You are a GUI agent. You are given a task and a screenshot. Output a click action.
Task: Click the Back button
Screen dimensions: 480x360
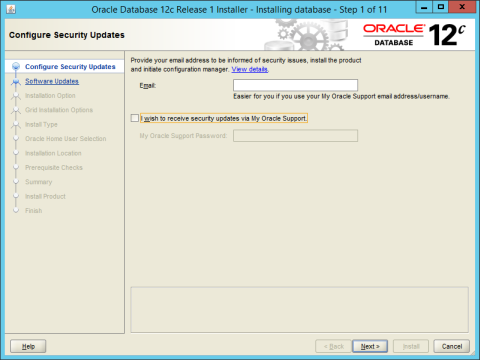tap(334, 346)
